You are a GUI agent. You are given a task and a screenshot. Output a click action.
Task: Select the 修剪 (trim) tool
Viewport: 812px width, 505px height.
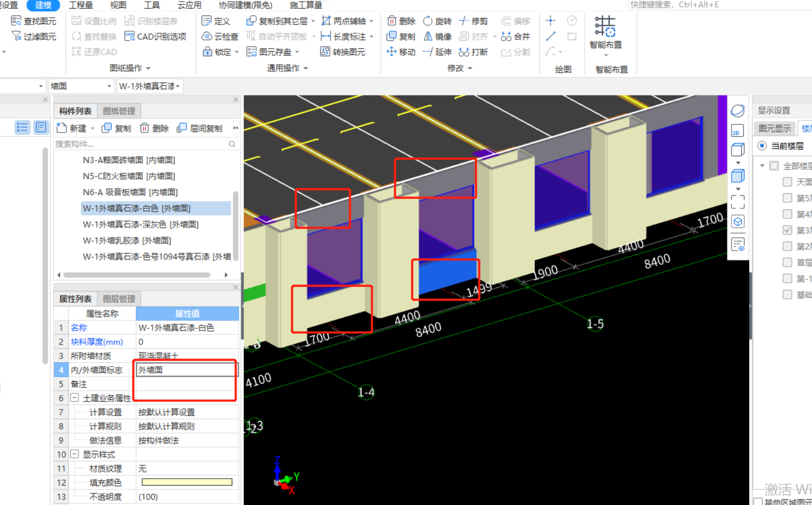tap(473, 21)
